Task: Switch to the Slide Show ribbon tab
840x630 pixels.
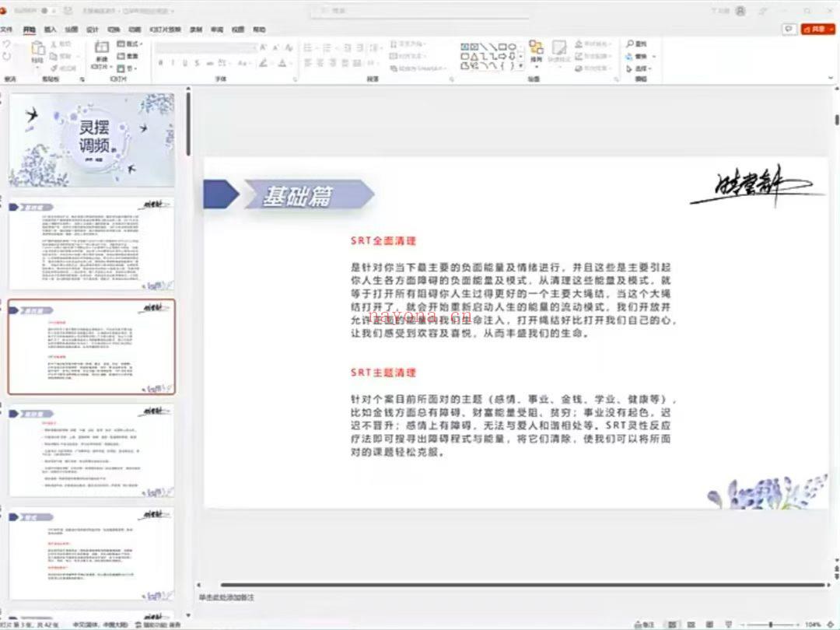Action: tap(165, 30)
